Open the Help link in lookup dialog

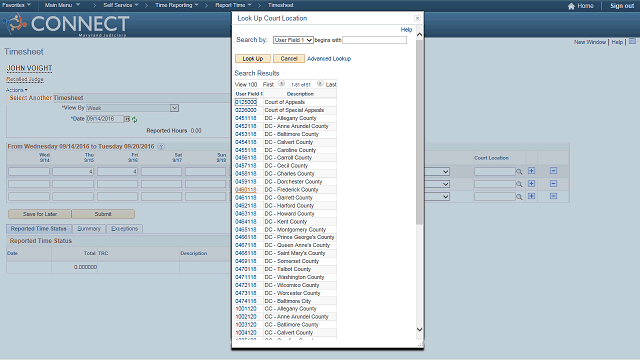(x=406, y=30)
